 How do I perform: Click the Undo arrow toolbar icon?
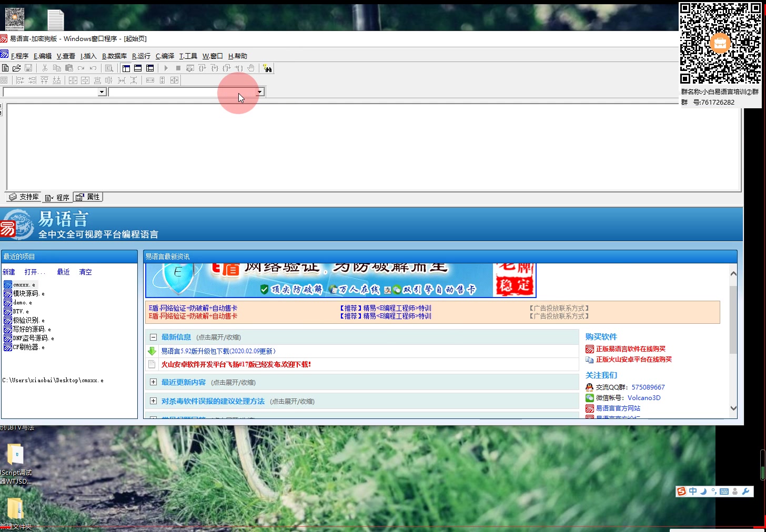pos(93,68)
